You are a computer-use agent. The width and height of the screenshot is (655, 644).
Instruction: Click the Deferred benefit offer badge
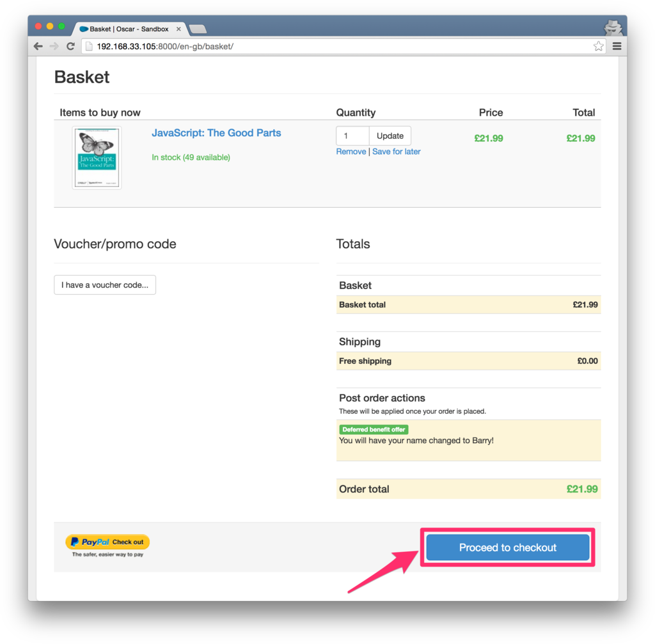pos(374,429)
